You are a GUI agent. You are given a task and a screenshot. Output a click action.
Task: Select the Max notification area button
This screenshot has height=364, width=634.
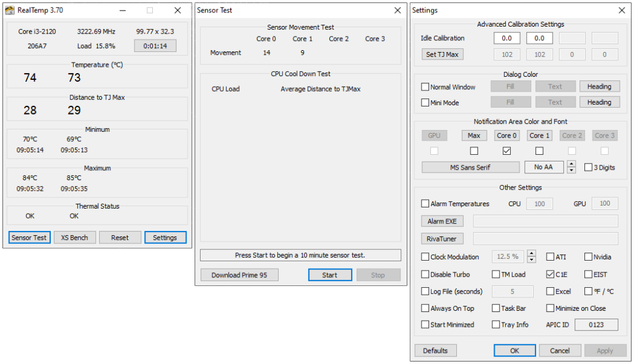pyautogui.click(x=474, y=135)
